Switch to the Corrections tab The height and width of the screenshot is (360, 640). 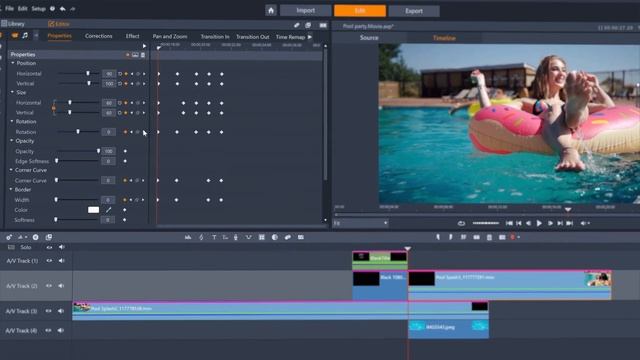pyautogui.click(x=99, y=36)
